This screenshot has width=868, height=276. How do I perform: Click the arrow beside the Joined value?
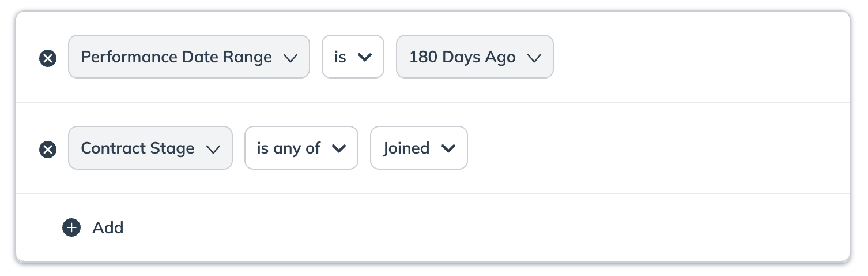[448, 148]
